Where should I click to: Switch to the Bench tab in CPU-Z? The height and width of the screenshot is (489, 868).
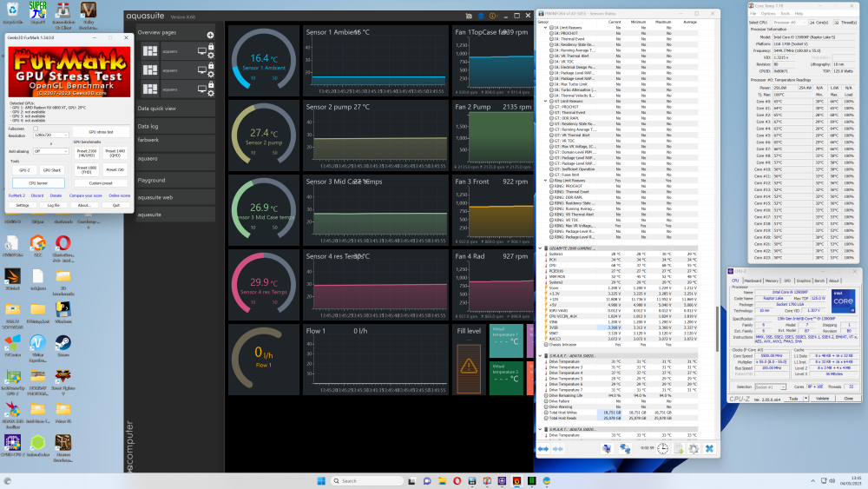pos(819,281)
